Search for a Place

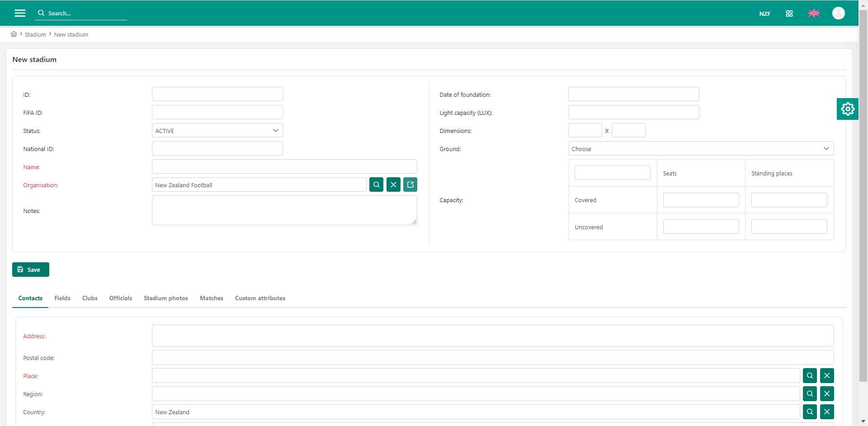pos(810,375)
